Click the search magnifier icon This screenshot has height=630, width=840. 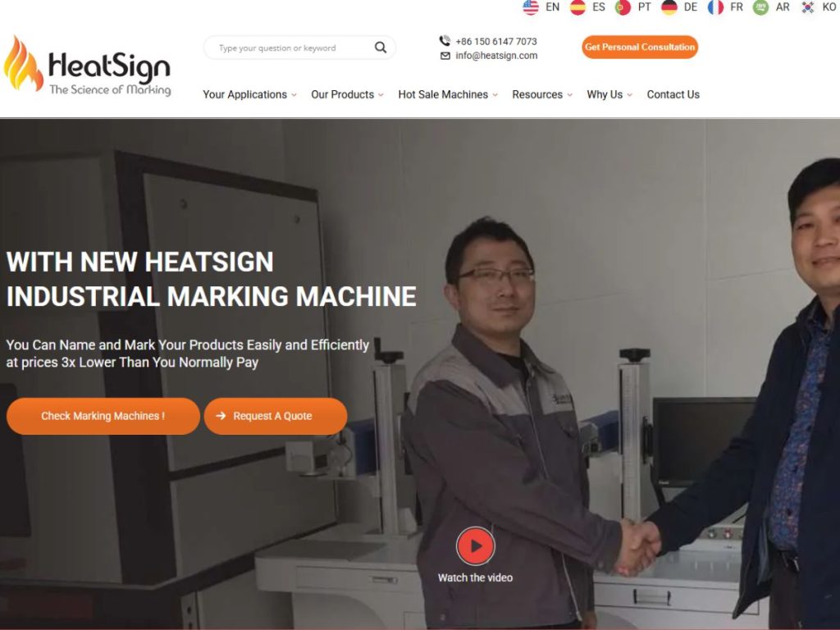(381, 48)
